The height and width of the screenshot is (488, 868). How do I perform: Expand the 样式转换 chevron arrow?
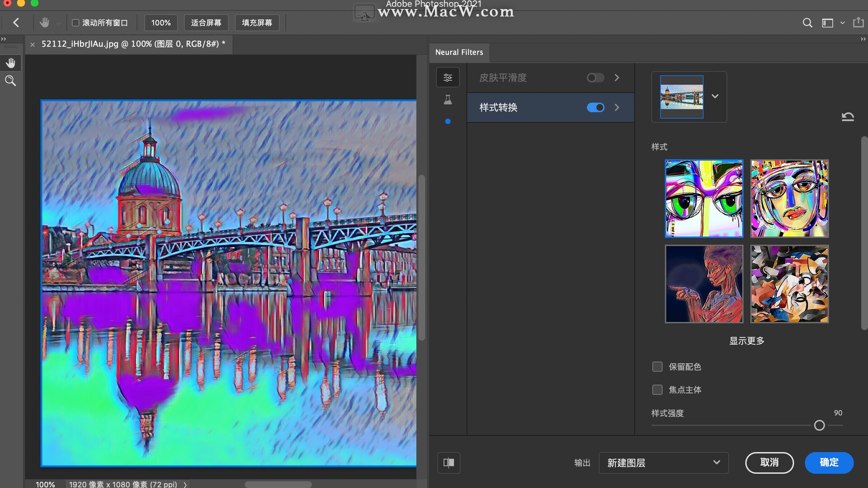coord(617,108)
